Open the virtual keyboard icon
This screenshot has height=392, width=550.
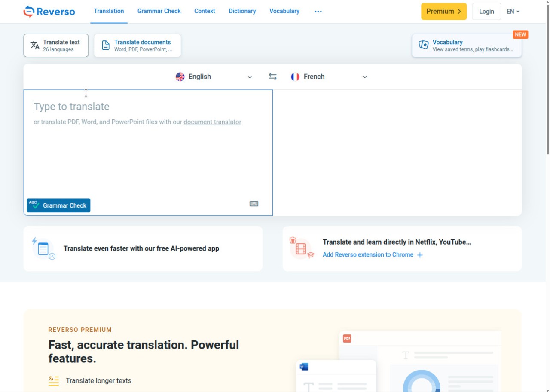tap(254, 204)
